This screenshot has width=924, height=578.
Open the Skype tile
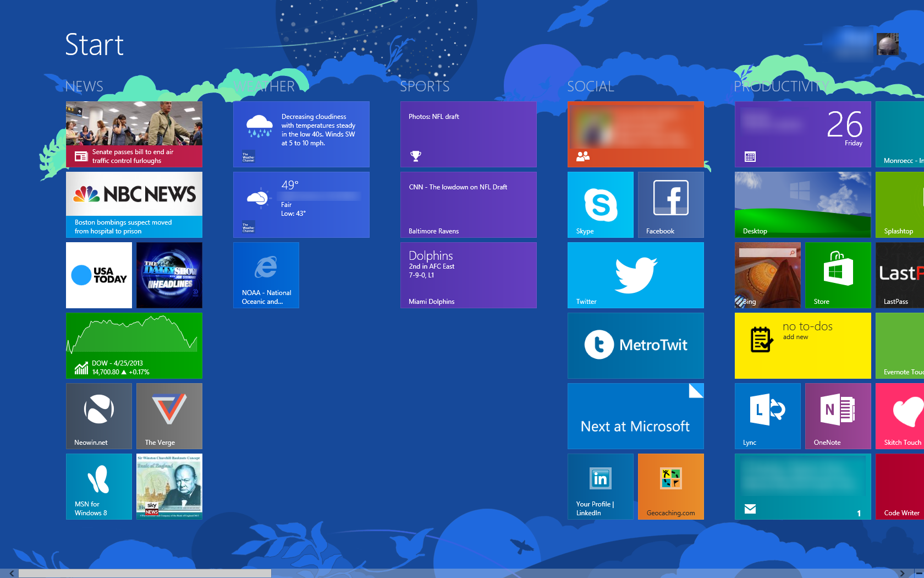[x=600, y=204]
